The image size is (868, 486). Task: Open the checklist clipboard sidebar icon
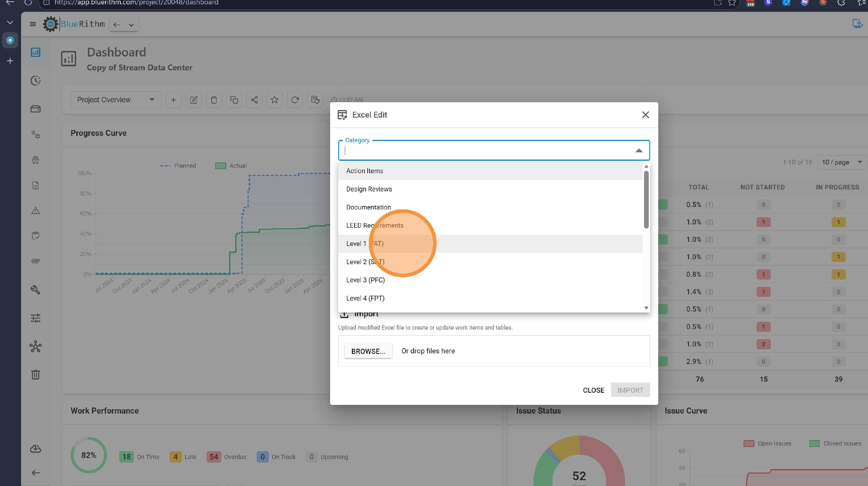tap(35, 235)
